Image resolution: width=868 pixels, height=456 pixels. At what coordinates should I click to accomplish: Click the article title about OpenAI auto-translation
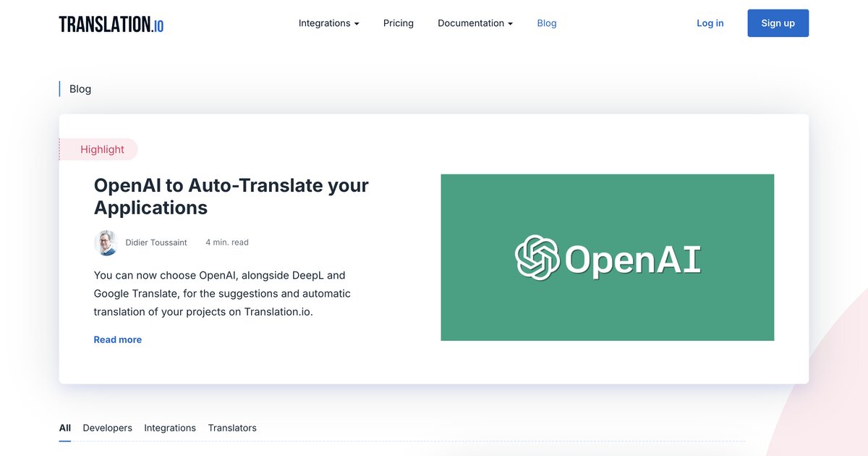click(x=231, y=195)
